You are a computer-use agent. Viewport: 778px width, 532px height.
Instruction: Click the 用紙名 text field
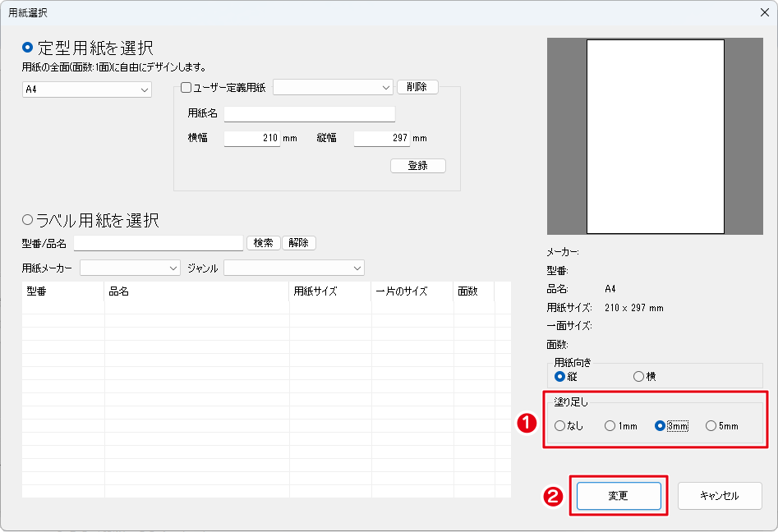point(309,114)
